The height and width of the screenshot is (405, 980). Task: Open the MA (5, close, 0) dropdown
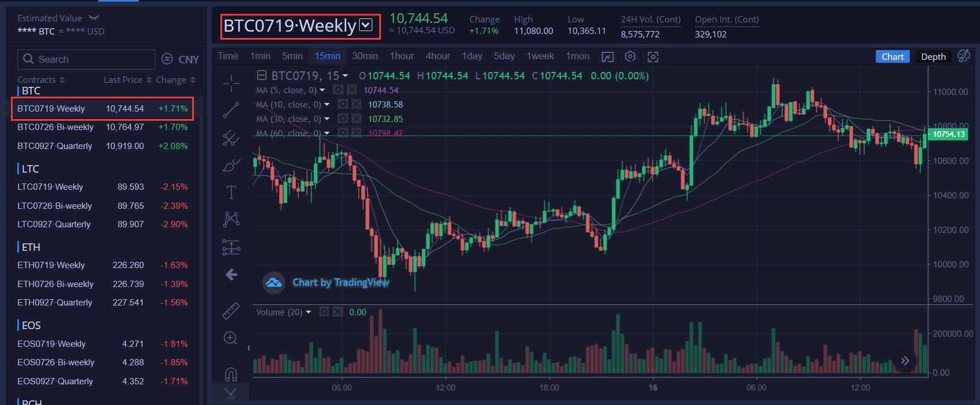point(322,90)
